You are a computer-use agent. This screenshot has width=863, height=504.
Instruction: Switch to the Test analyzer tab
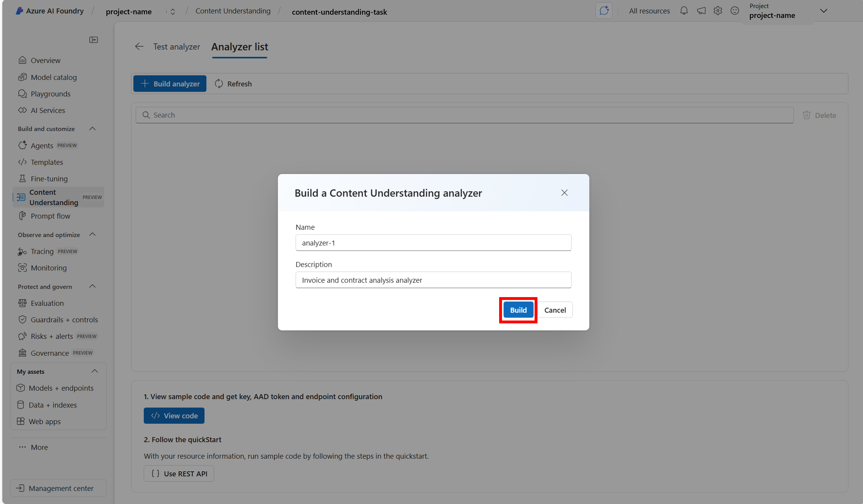[176, 47]
